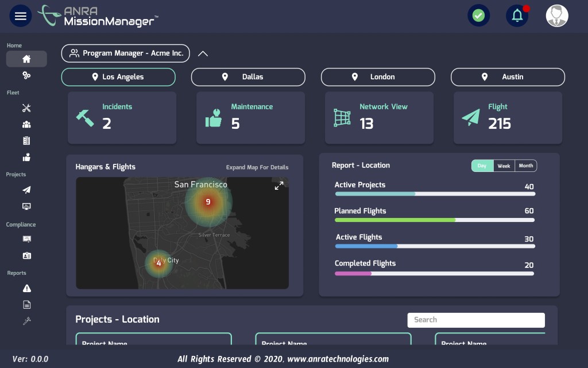Switch report range to Month
Image resolution: width=588 pixels, height=368 pixels.
(525, 166)
